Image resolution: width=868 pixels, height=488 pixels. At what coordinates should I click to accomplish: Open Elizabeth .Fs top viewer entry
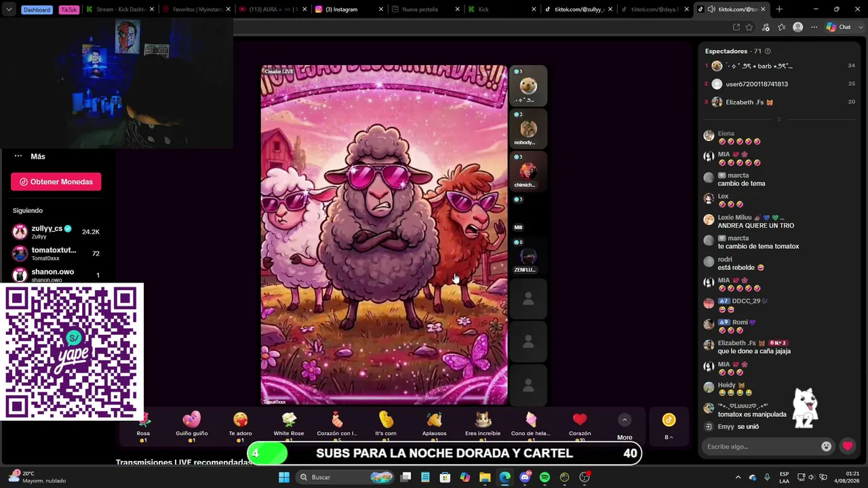pos(779,102)
